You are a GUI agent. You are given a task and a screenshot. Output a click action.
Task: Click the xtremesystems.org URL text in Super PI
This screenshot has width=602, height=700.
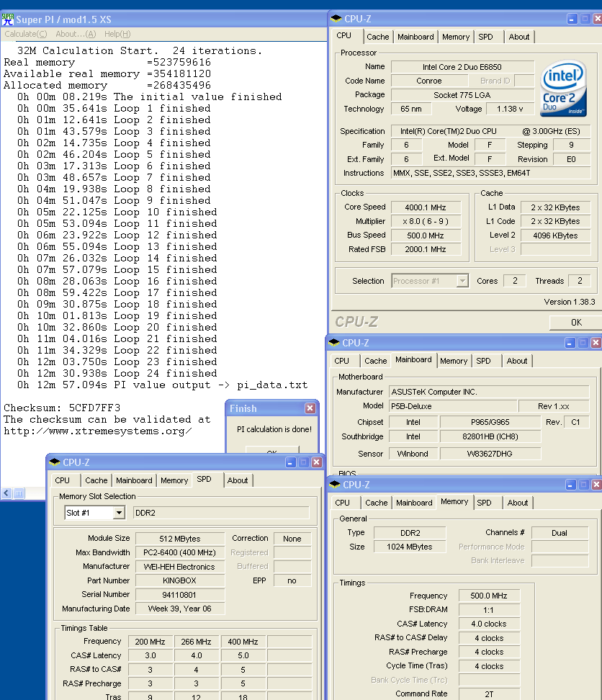[x=98, y=431]
